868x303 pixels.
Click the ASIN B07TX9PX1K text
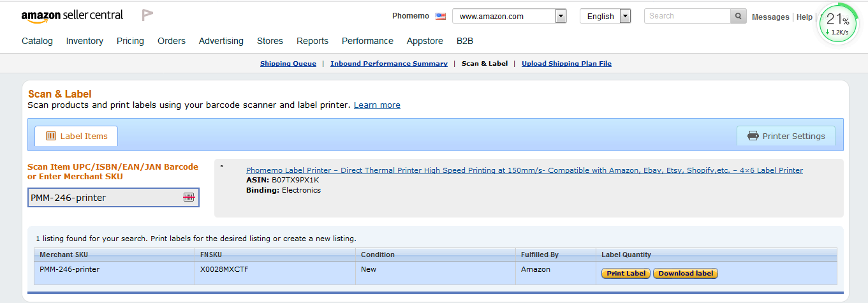coord(283,180)
